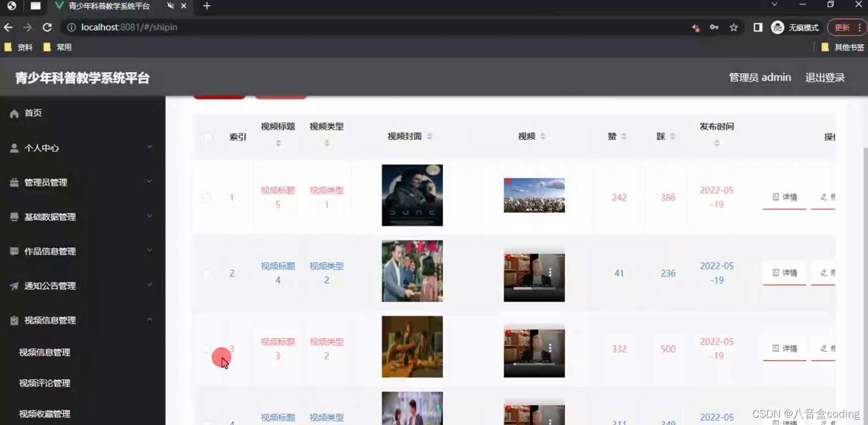Click the 视频信息管理 clipboard icon
The image size is (868, 425).
pyautogui.click(x=14, y=320)
